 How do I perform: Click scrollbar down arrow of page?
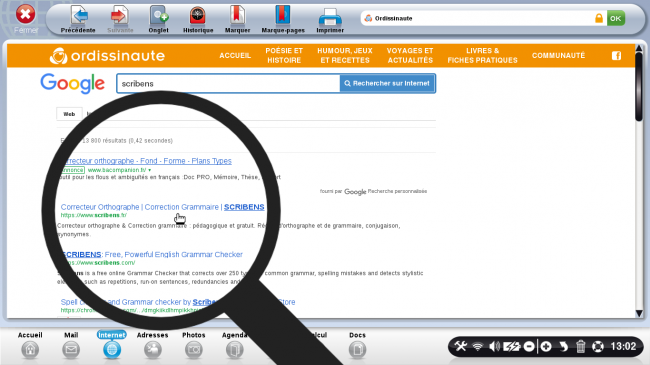pyautogui.click(x=639, y=314)
